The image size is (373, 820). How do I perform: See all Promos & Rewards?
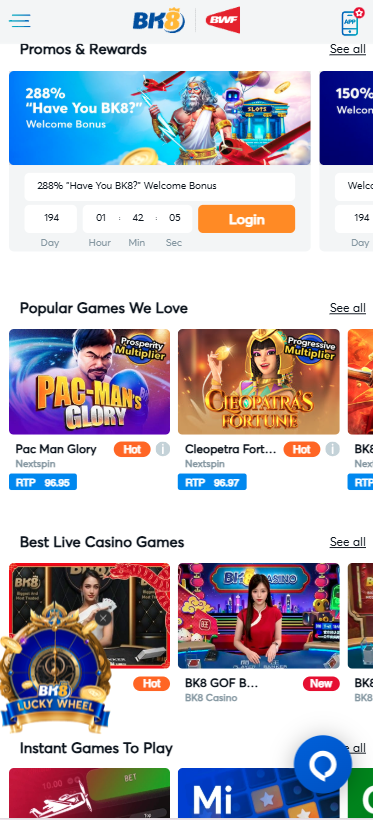point(347,49)
